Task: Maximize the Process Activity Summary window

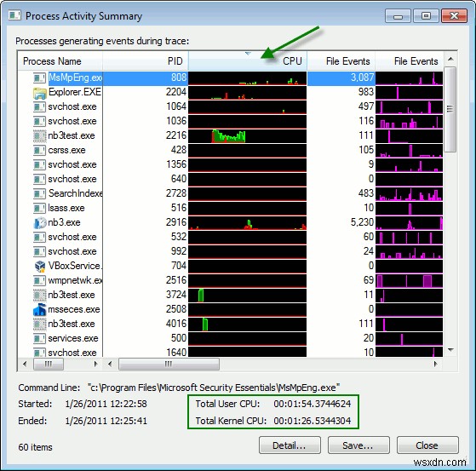Action: (x=426, y=16)
